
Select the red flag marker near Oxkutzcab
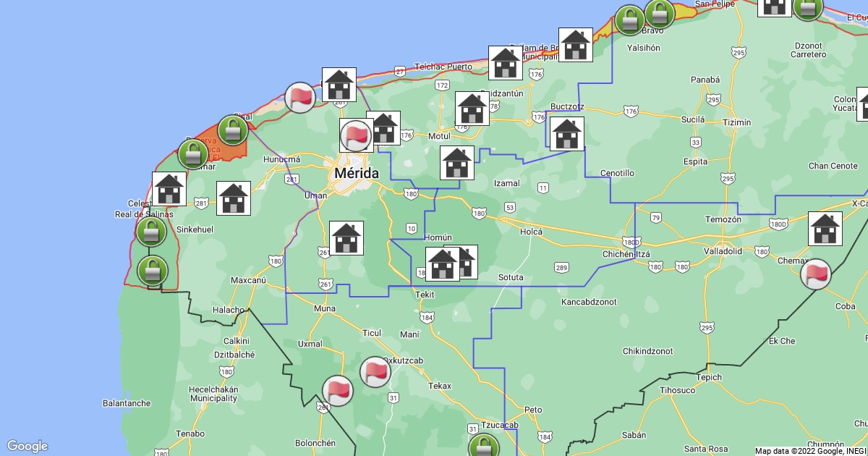click(375, 372)
